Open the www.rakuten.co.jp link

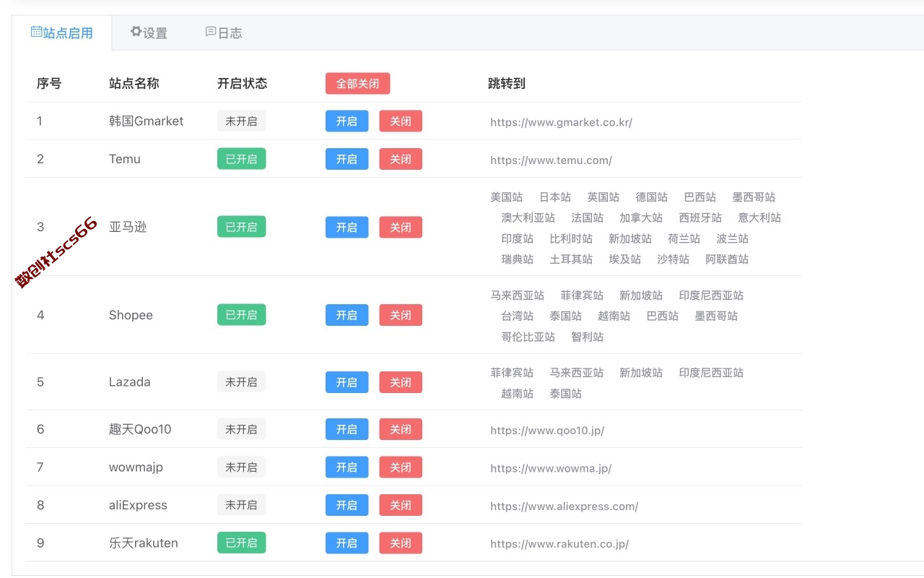(559, 544)
